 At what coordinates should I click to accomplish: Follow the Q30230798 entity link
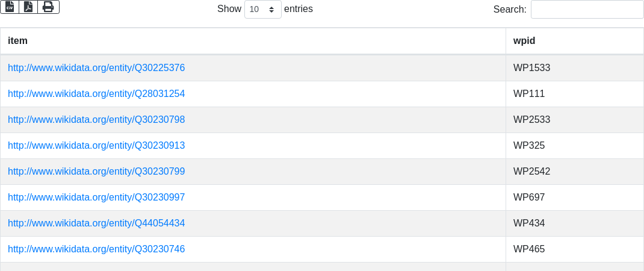(x=96, y=120)
